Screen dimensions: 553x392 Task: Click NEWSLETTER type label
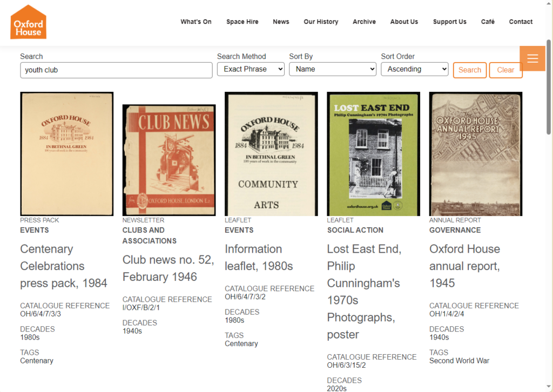[143, 220]
